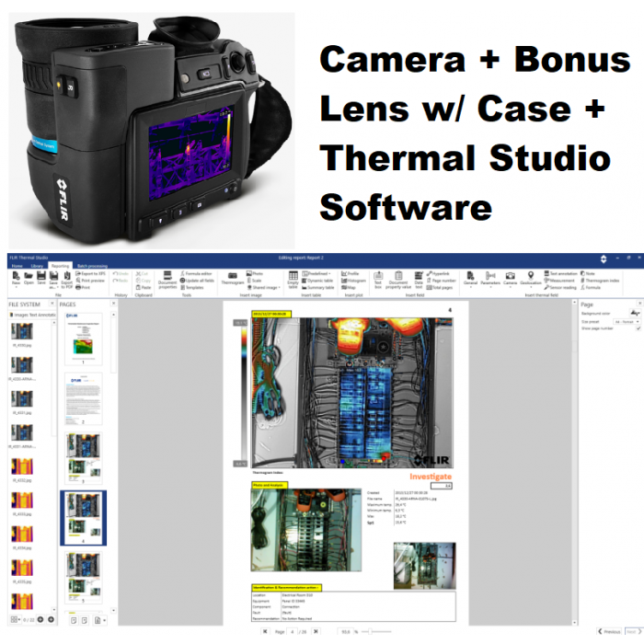
Task: Pick a Background color in Page panel
Action: [x=635, y=313]
